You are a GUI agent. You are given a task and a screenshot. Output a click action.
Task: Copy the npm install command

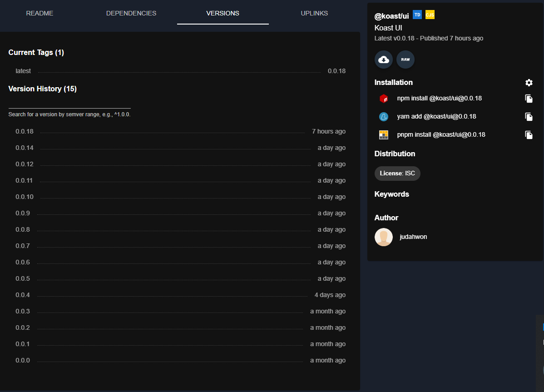[529, 99]
